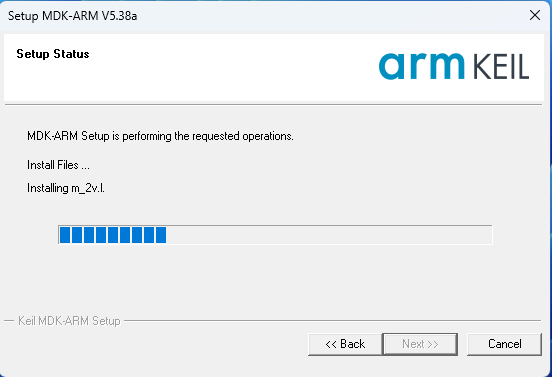The image size is (552, 377).
Task: Select the last filled blue progress block
Action: click(161, 235)
